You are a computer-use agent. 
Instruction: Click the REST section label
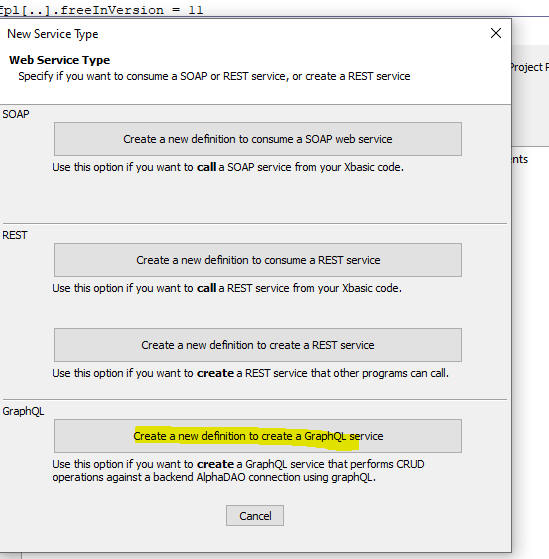click(x=15, y=235)
